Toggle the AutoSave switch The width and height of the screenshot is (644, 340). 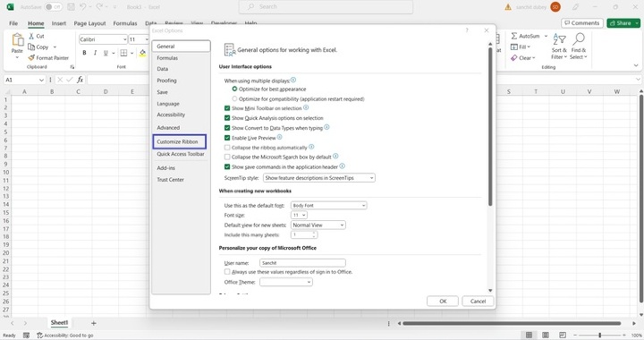53,7
